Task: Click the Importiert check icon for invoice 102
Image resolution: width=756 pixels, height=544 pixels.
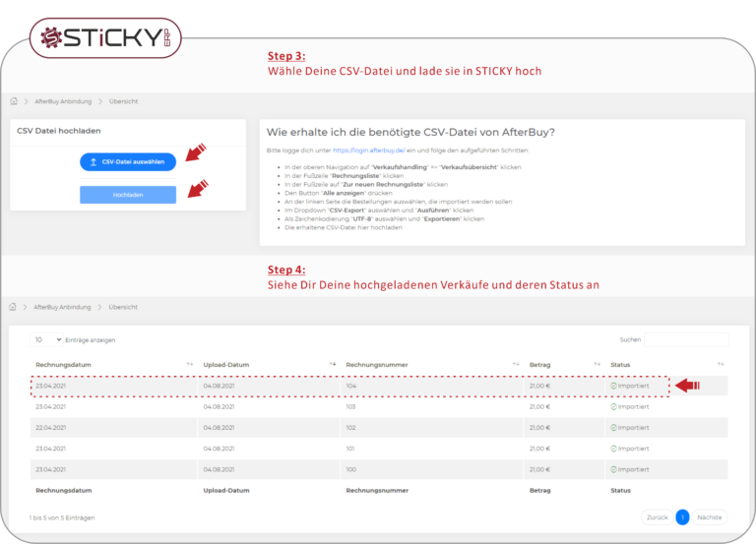Action: pos(614,427)
